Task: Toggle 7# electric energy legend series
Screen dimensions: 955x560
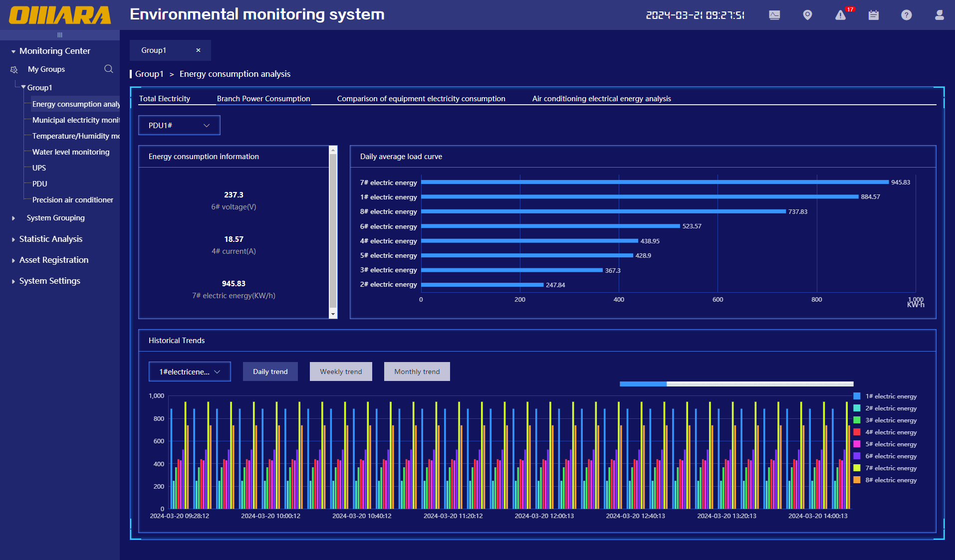Action: (890, 468)
